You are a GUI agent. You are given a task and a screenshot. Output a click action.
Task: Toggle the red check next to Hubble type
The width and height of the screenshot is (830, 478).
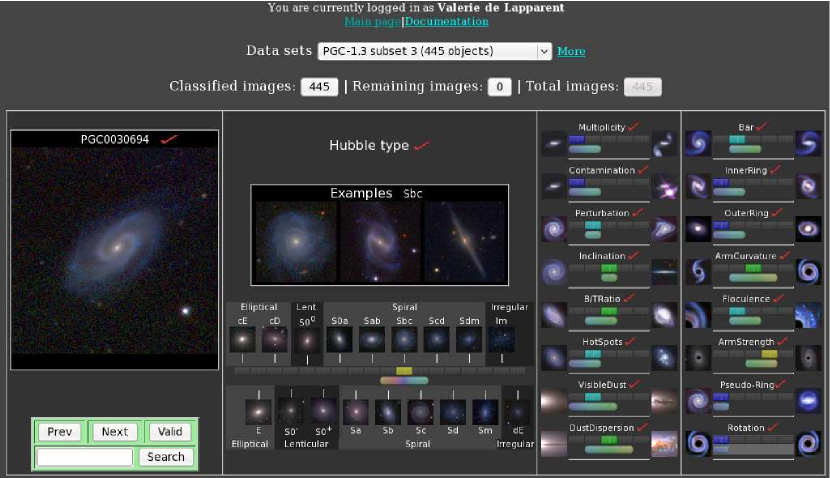pos(422,146)
